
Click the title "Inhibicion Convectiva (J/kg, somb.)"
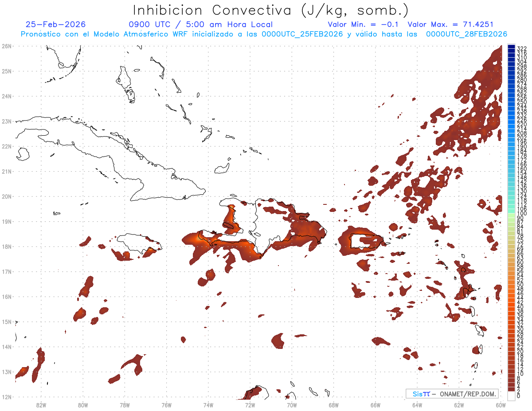(271, 10)
